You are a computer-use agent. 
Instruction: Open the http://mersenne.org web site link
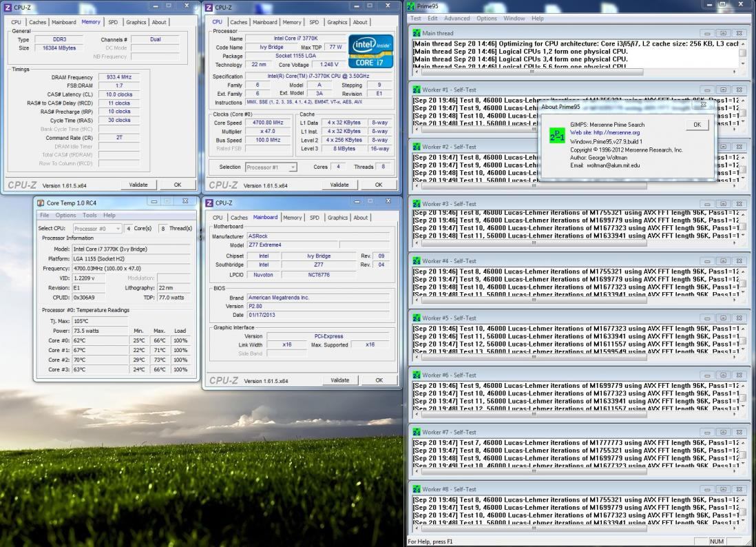pos(617,133)
